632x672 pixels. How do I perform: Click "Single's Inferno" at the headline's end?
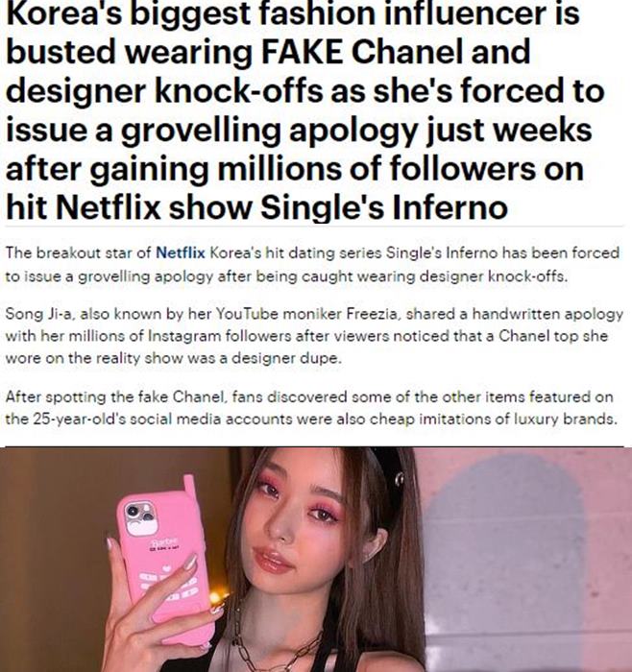[384, 207]
